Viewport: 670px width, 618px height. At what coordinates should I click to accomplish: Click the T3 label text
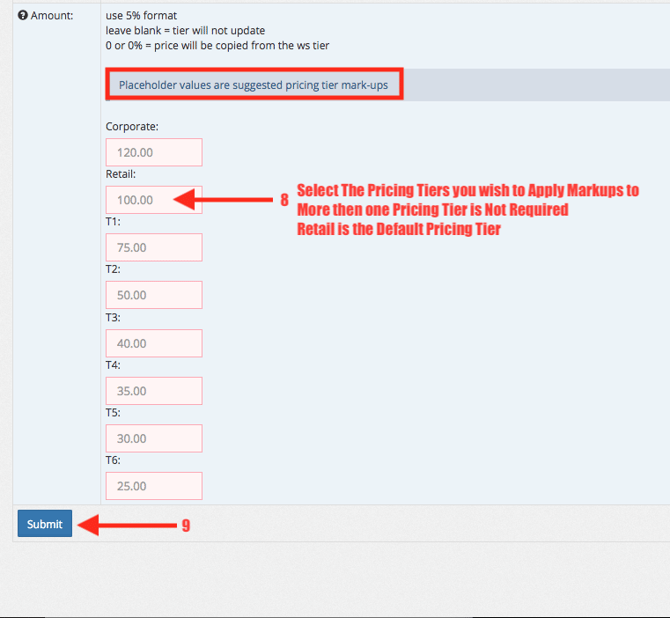pyautogui.click(x=113, y=317)
